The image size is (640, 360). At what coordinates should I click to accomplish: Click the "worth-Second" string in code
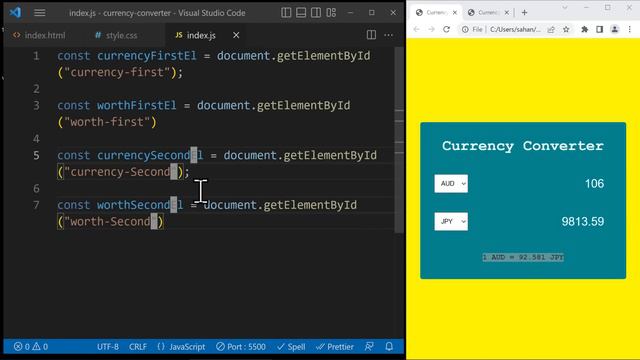point(110,222)
